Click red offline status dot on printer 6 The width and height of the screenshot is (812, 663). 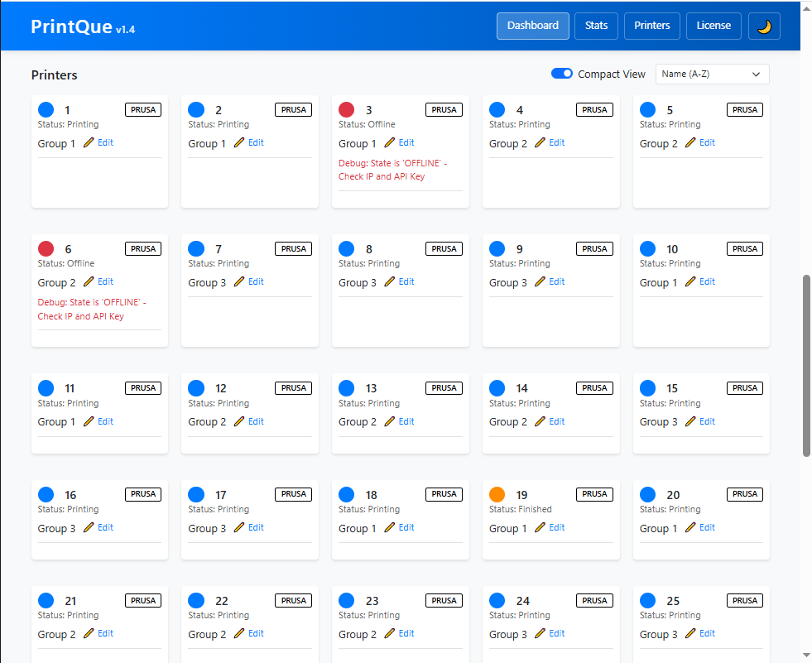click(x=46, y=248)
